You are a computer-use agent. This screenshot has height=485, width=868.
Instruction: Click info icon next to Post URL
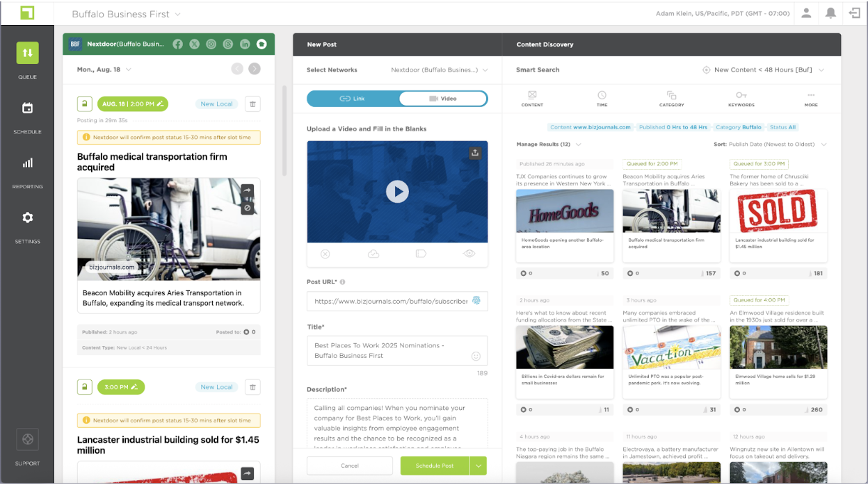(343, 282)
